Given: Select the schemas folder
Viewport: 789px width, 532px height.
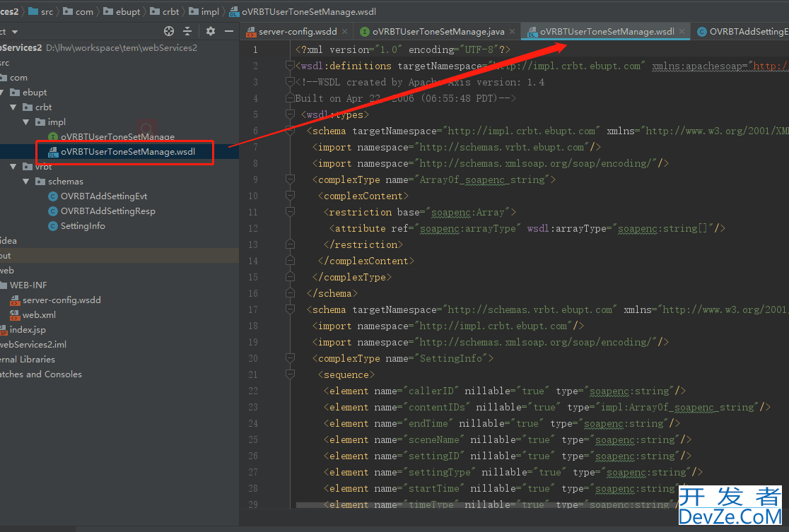Looking at the screenshot, I should click(66, 182).
